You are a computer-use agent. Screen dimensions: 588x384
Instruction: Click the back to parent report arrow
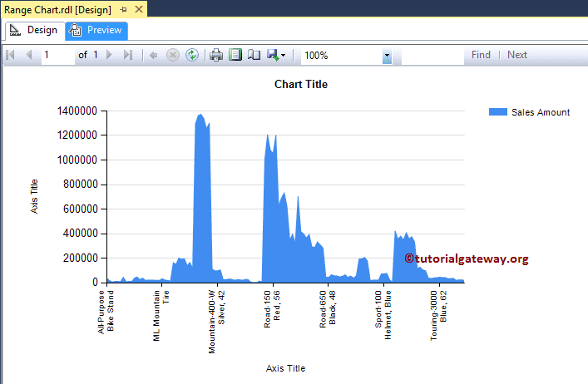[153, 56]
